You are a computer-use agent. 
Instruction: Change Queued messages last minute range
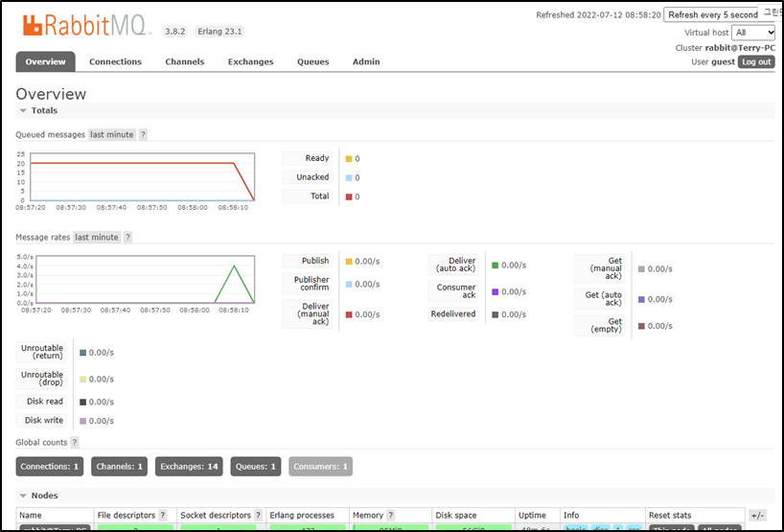coord(112,134)
